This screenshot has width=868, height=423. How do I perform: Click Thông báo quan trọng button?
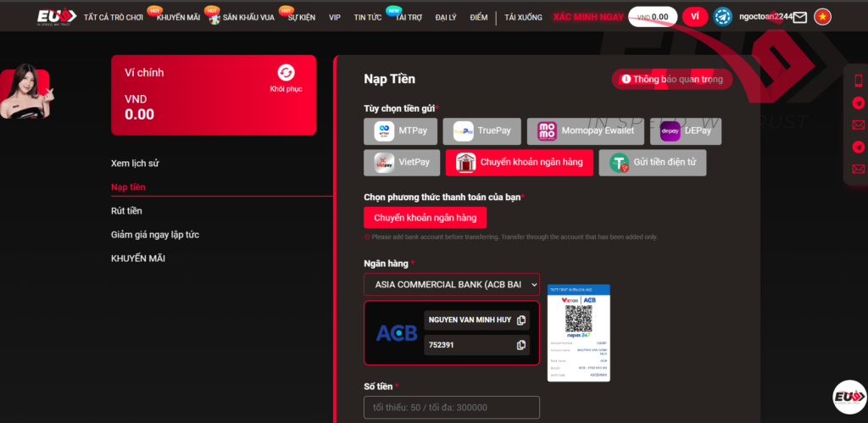click(x=672, y=79)
